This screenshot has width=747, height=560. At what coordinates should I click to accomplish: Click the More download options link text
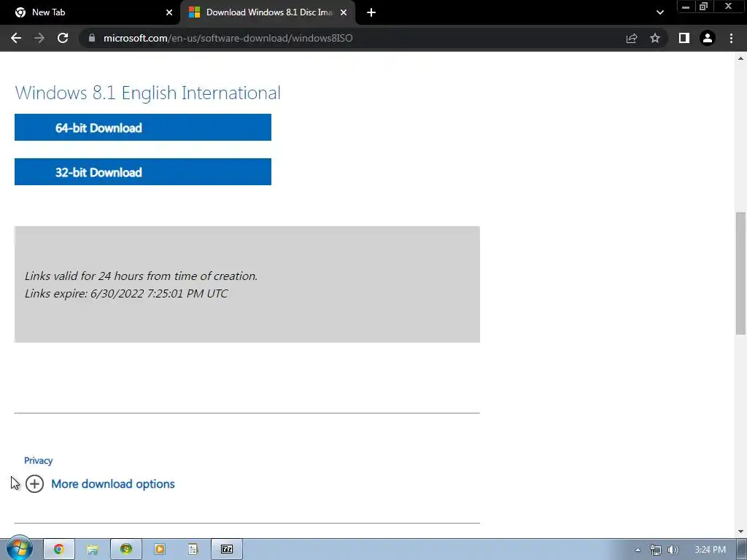pos(113,484)
